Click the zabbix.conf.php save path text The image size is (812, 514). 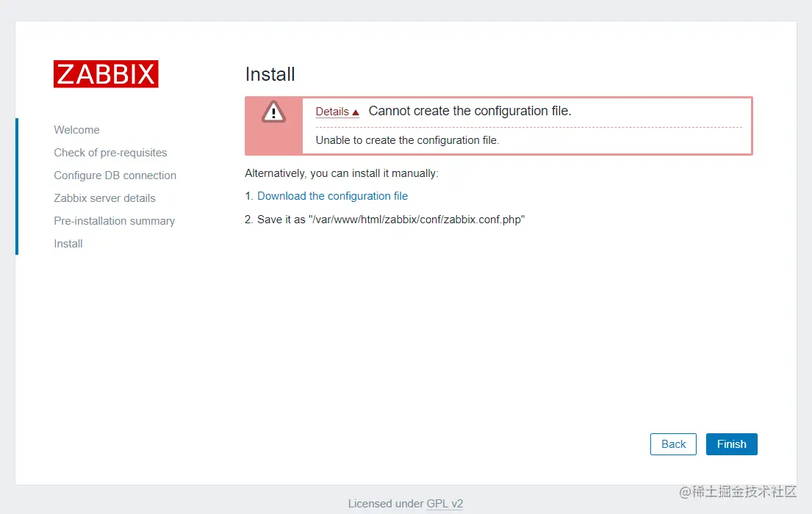pyautogui.click(x=417, y=220)
